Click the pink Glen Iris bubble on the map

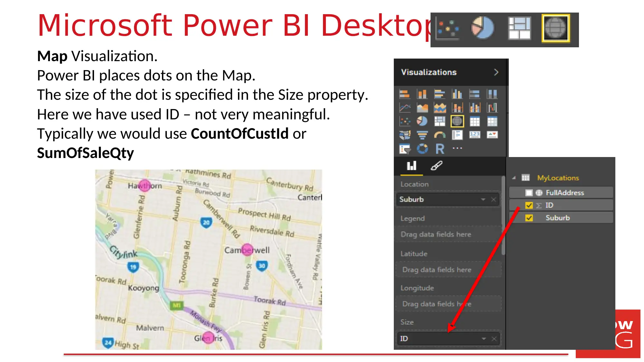[x=208, y=337]
